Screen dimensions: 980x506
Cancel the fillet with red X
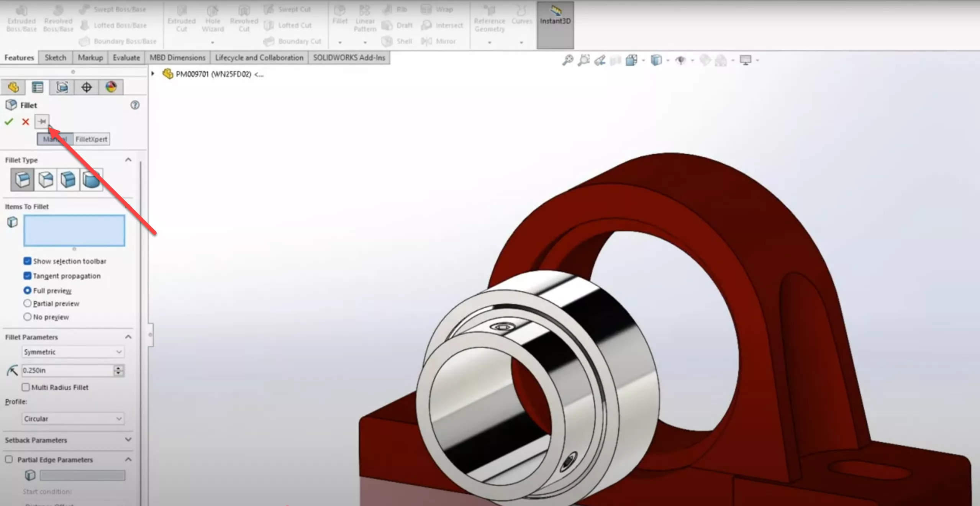coord(26,122)
